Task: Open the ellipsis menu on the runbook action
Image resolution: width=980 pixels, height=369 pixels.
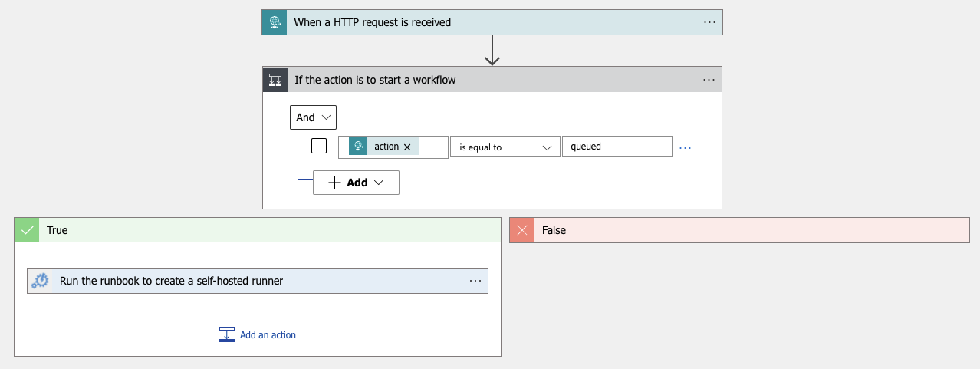Action: pos(475,281)
